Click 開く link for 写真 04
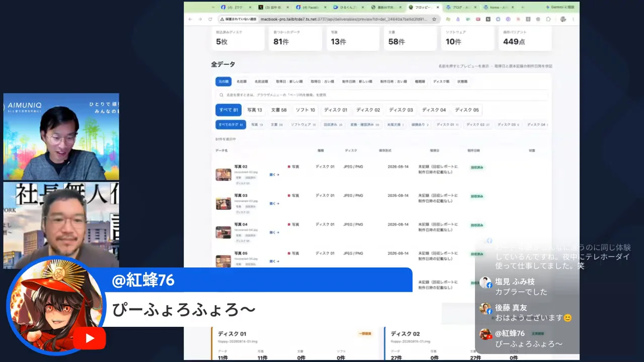 pyautogui.click(x=274, y=232)
